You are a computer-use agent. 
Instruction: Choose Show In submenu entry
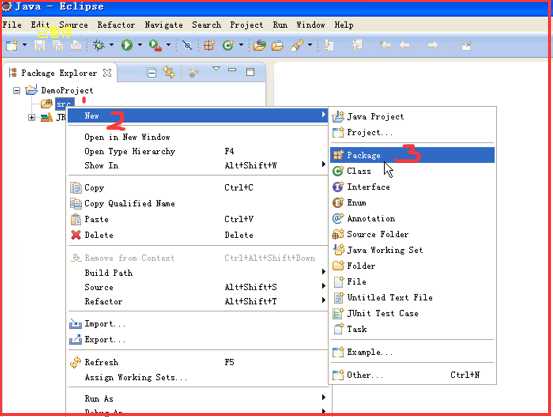pyautogui.click(x=198, y=165)
